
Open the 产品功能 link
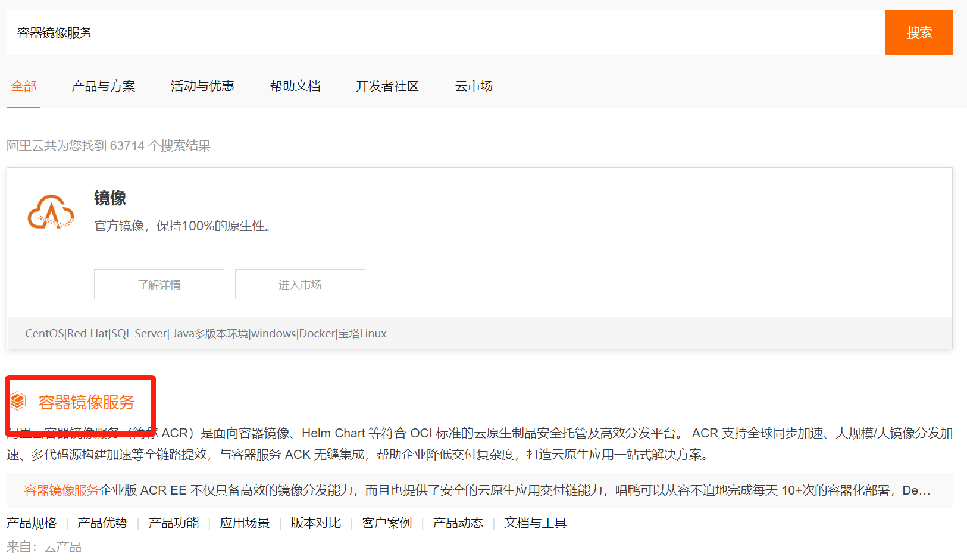point(174,523)
